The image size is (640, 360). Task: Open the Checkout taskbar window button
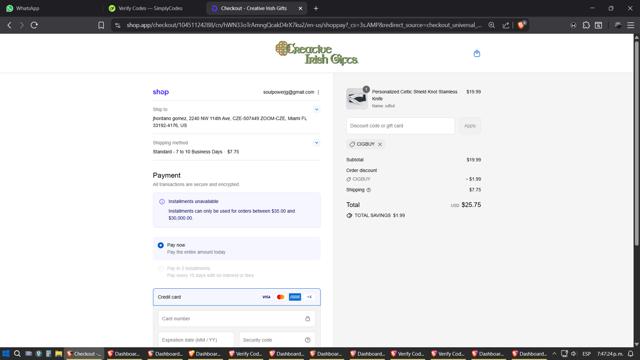click(84, 354)
